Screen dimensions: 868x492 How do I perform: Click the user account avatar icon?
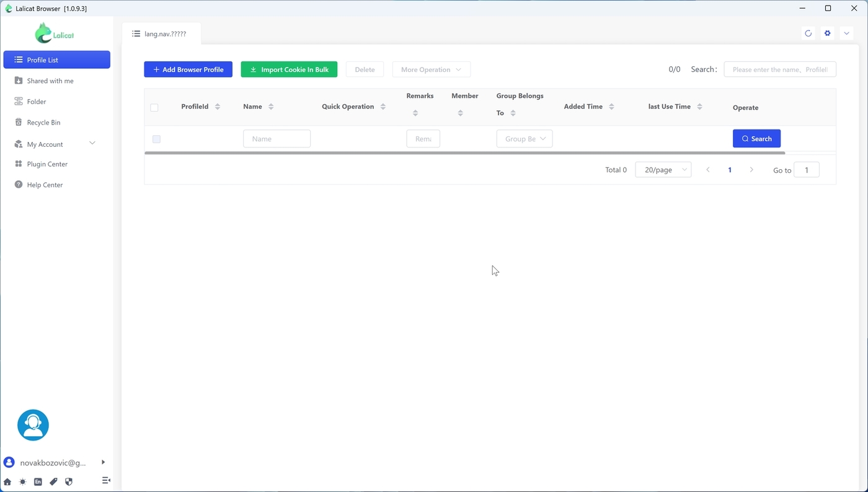tap(9, 462)
